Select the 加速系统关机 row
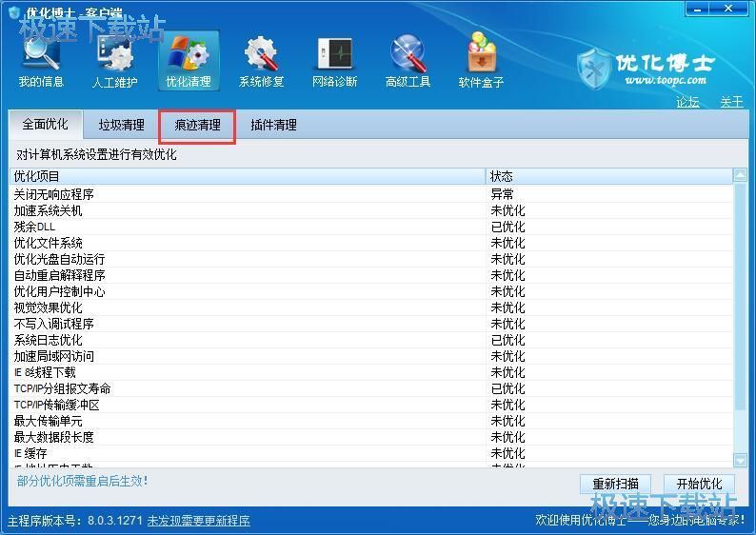 pos(370,210)
